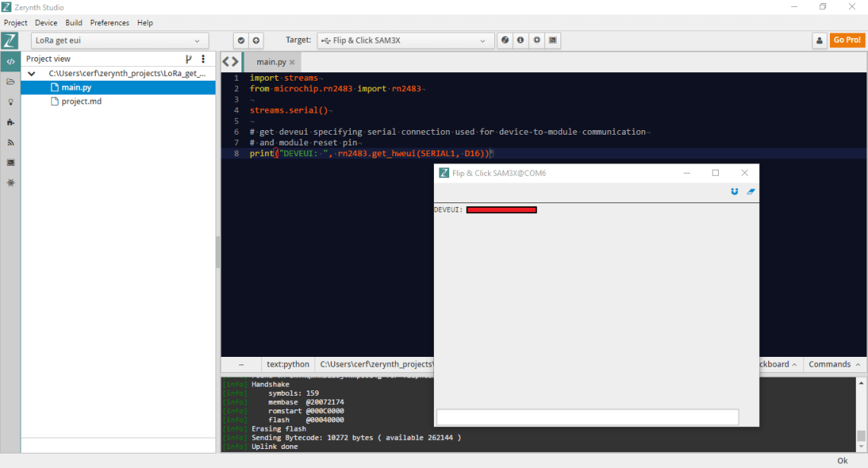
Task: Click the 'DEVEUI:' output in serial console
Action: 448,210
